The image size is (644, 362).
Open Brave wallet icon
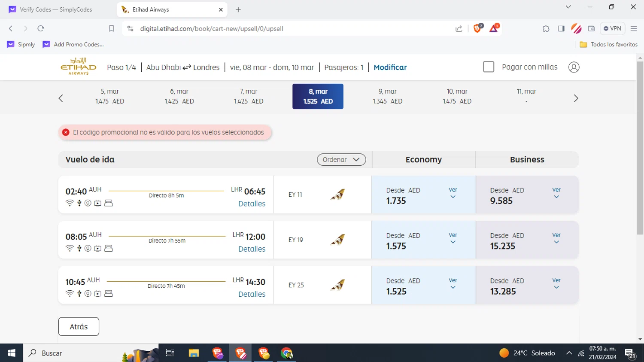click(x=591, y=29)
